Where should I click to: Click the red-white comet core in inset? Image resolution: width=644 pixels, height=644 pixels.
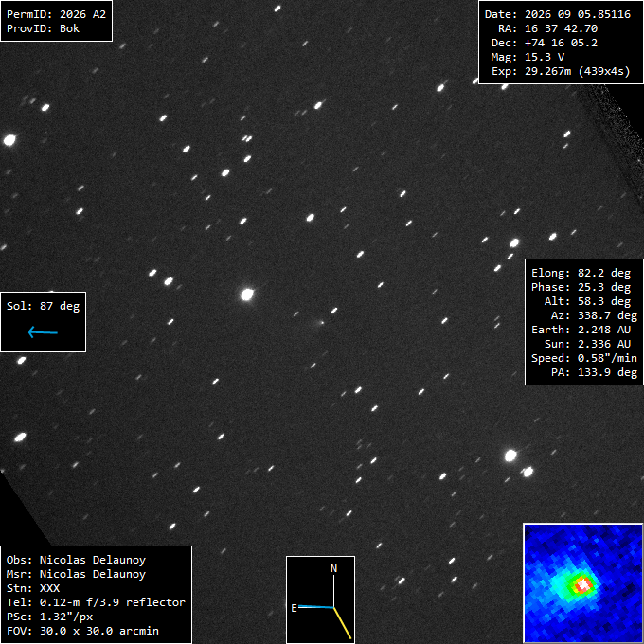click(582, 584)
